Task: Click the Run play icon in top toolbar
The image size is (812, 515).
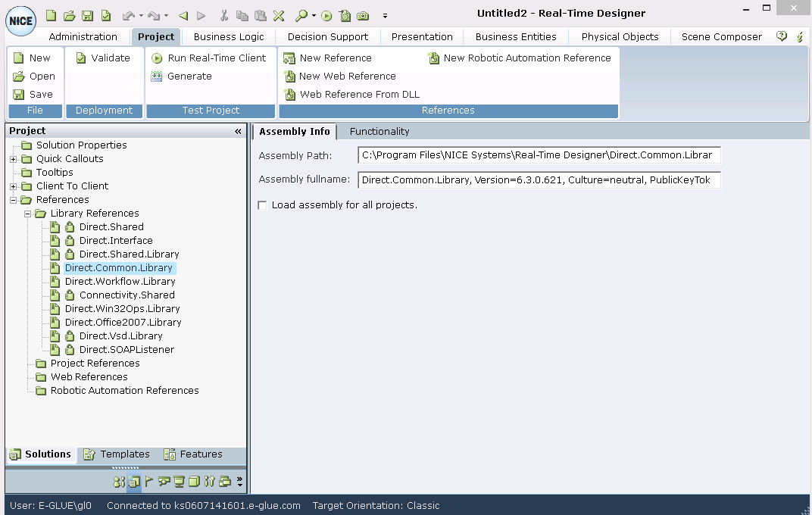Action: pos(326,16)
